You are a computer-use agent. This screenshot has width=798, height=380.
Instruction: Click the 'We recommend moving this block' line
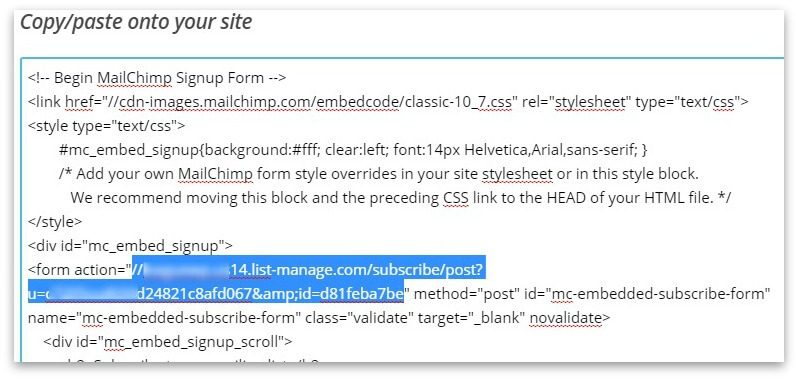401,198
